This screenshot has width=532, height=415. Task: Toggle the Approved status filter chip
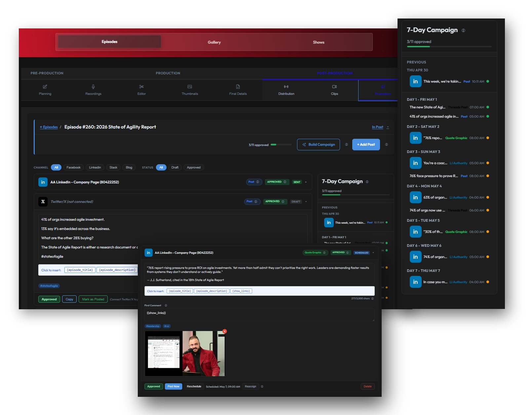194,168
